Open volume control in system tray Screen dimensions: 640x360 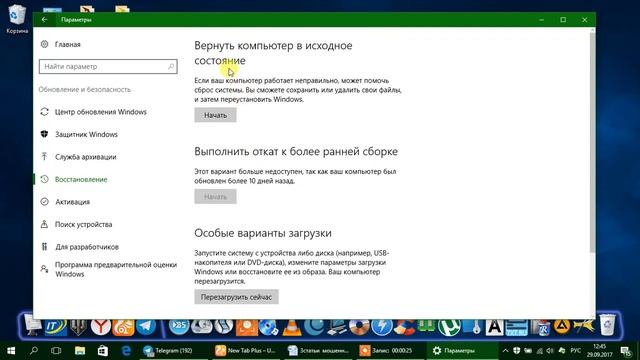coord(550,351)
